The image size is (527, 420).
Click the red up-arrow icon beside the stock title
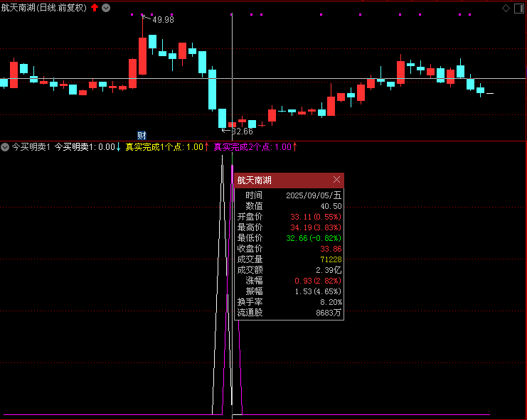tap(95, 7)
